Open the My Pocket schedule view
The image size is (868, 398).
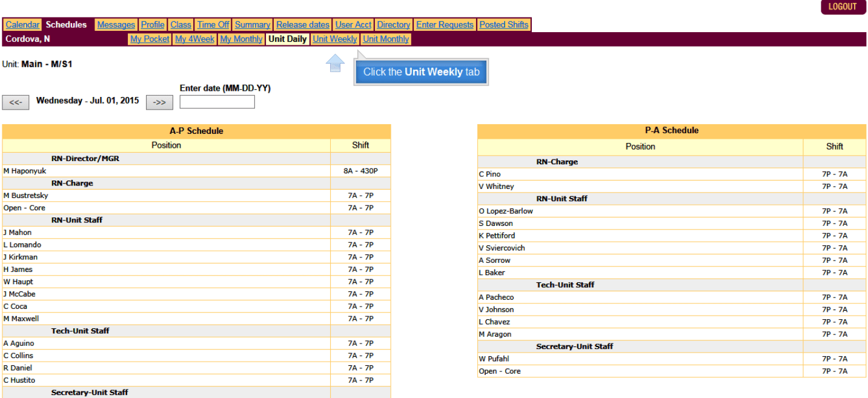coord(149,38)
